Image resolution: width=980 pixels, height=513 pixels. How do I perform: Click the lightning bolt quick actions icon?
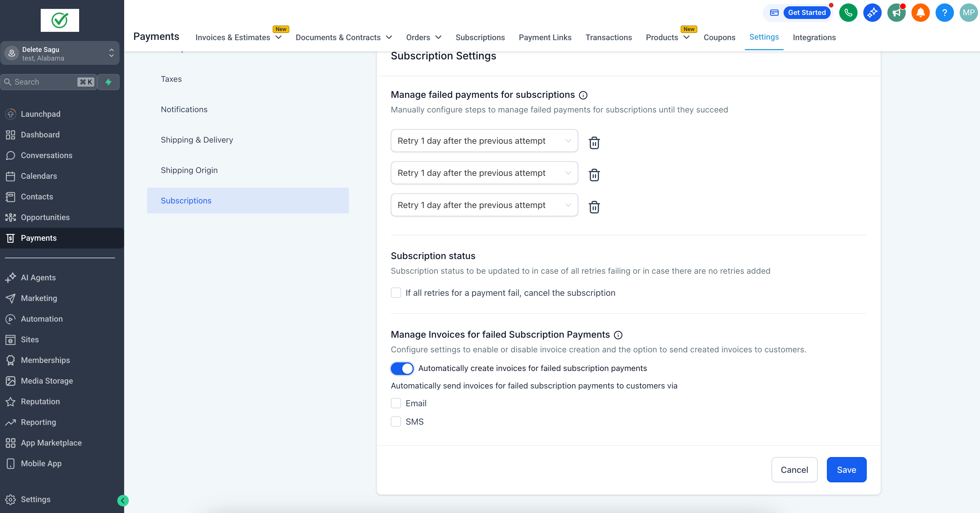coord(108,82)
